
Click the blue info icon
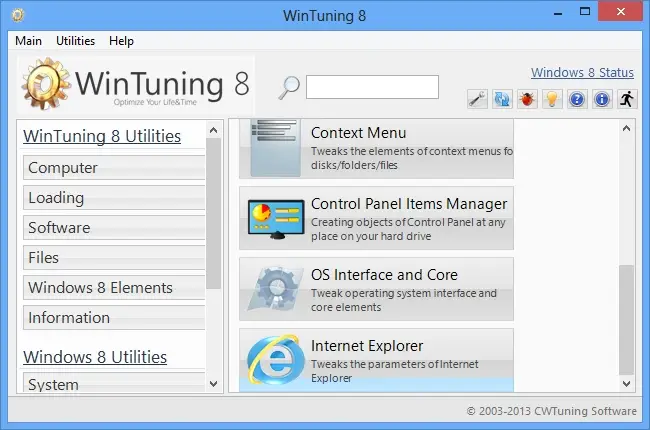601,100
